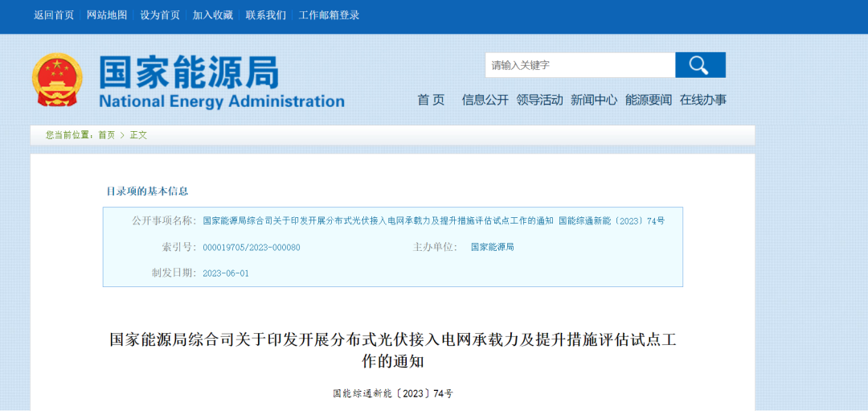868x411 pixels.
Task: Click 加入收藏 to bookmark the site
Action: click(x=213, y=15)
